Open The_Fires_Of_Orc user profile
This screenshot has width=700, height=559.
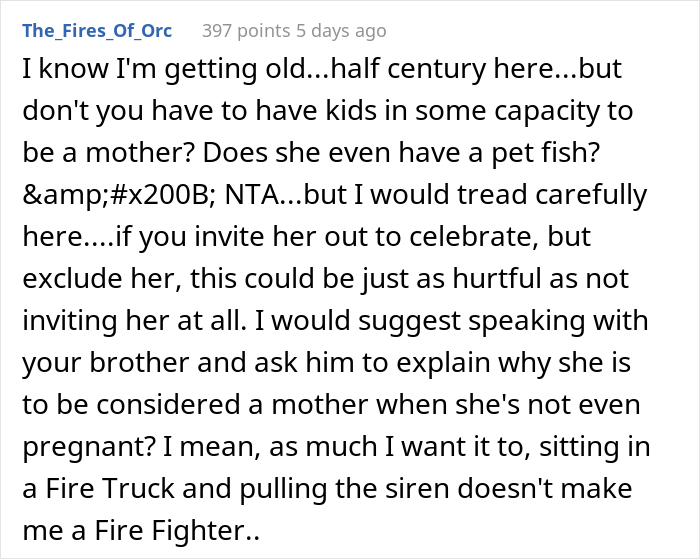97,30
